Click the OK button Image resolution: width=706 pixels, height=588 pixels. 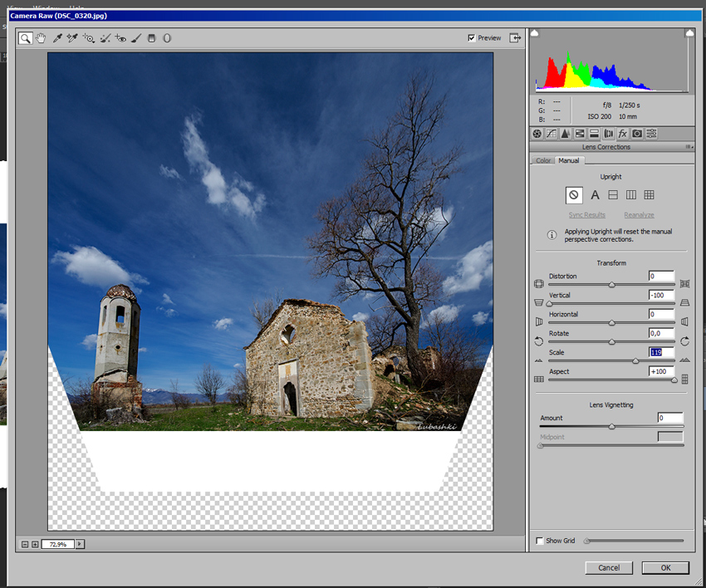[x=665, y=568]
